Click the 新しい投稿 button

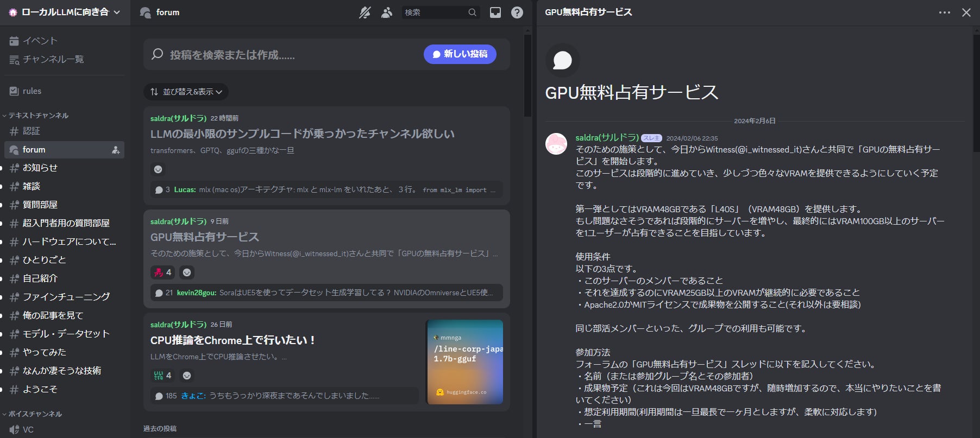[x=460, y=54]
